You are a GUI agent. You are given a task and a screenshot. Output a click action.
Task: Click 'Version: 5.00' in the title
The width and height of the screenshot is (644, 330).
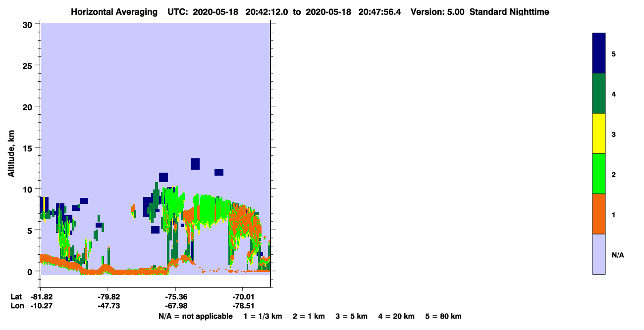pyautogui.click(x=437, y=12)
